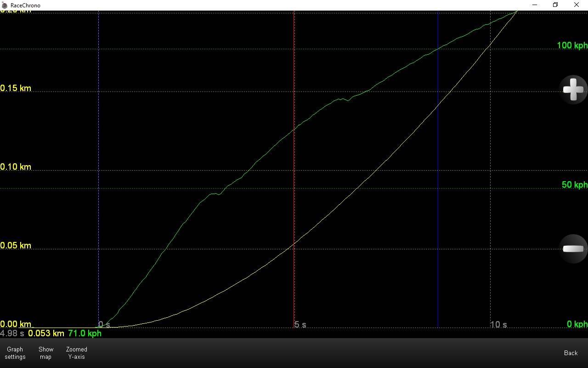Close the RaceChrono window
588x368 pixels.
[577, 5]
